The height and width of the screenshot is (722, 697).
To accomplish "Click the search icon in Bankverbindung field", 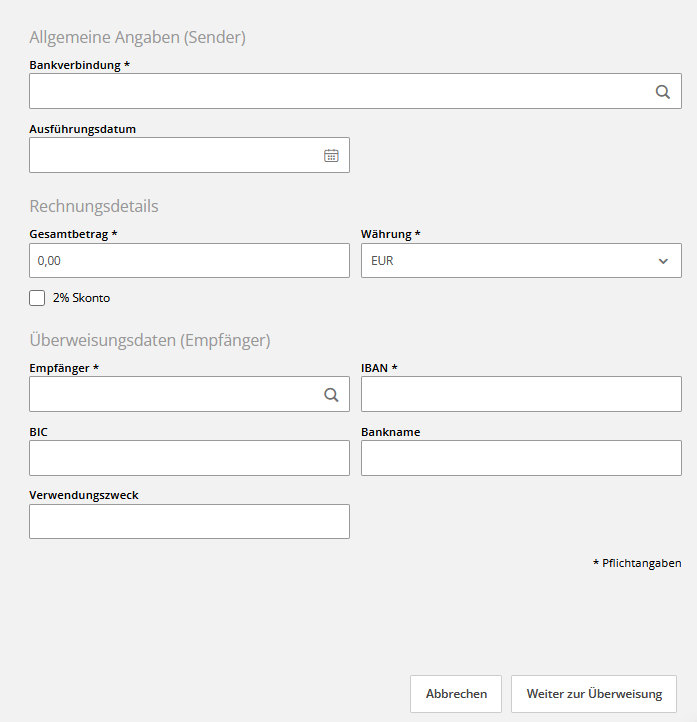I will tap(662, 91).
